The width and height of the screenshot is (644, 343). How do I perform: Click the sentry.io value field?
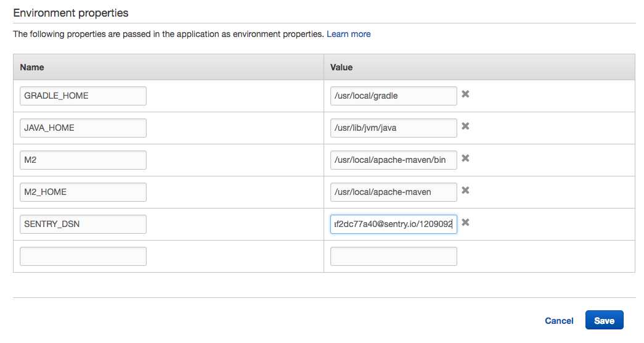[x=394, y=224]
